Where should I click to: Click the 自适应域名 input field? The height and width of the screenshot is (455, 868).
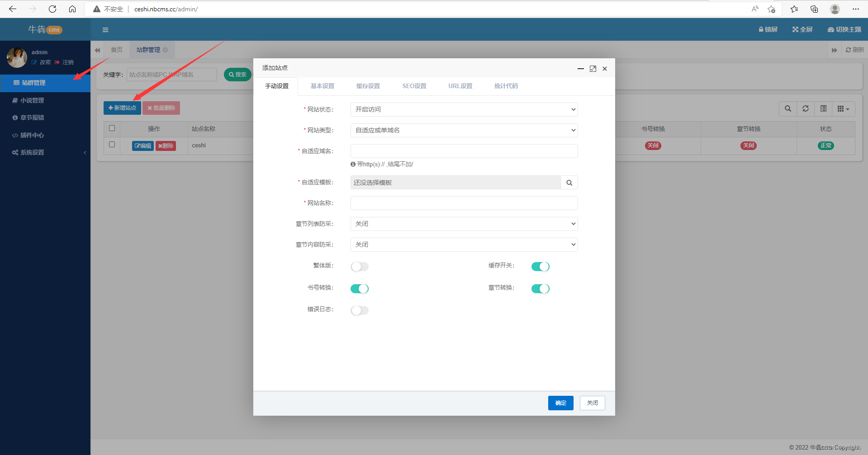coord(464,151)
